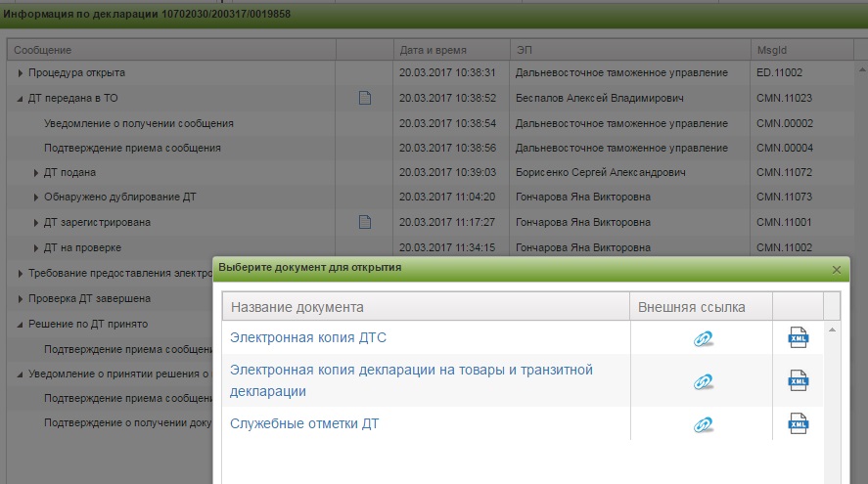This screenshot has height=484, width=868.
Task: Collapse the Решение по ДТ принято node
Action: [21, 324]
